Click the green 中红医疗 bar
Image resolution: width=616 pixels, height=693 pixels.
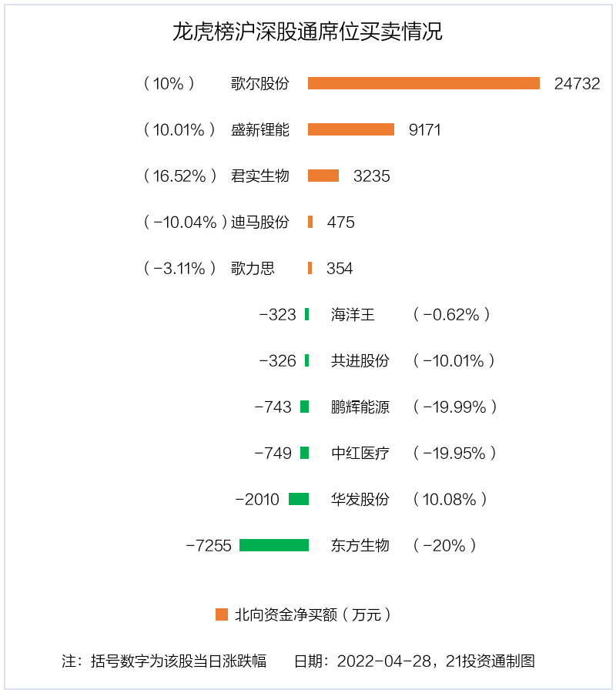pyautogui.click(x=304, y=453)
